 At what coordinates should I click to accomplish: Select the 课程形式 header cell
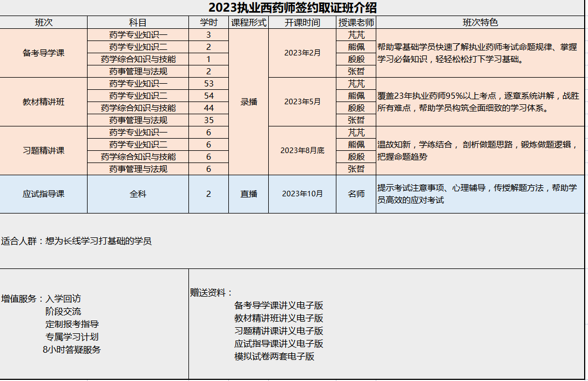click(249, 23)
